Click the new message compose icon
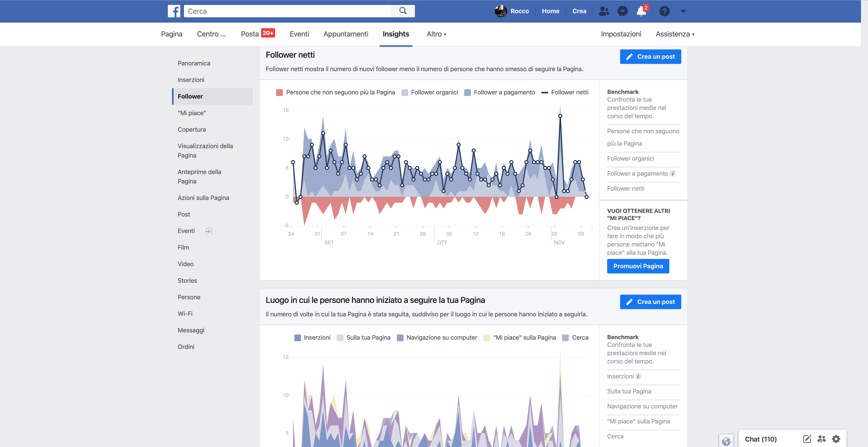868x447 pixels. 807,438
